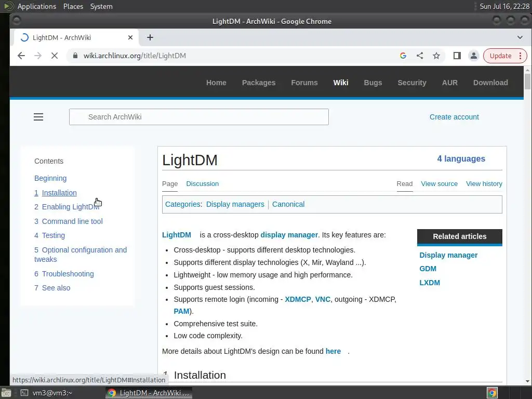This screenshot has width=532, height=399.
Task: Go back to the previous page
Action: pos(21,56)
